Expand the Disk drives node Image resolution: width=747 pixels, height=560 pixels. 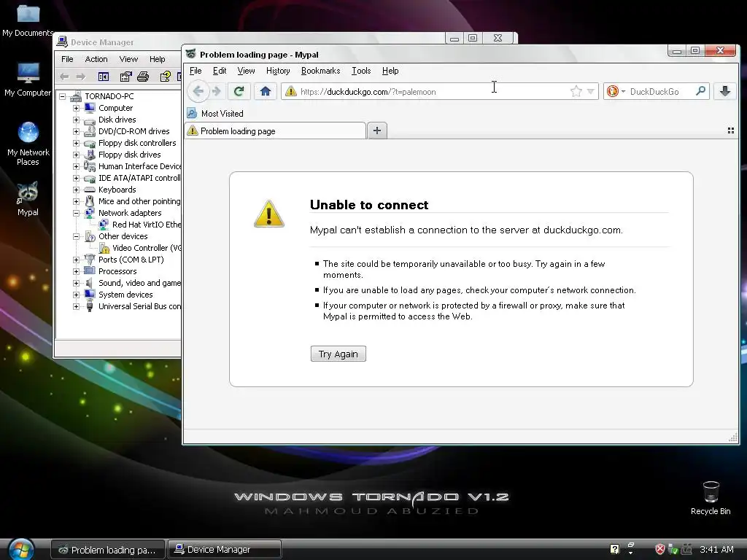click(x=76, y=120)
